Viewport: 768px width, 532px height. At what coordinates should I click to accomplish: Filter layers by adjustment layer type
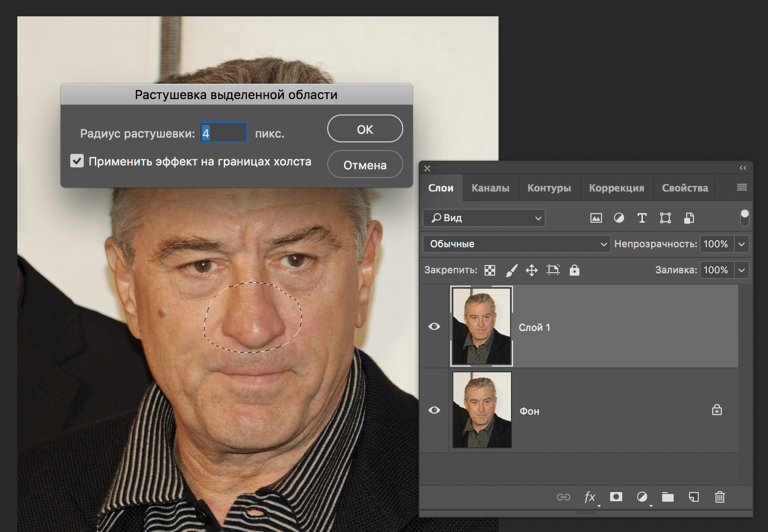coord(619,218)
